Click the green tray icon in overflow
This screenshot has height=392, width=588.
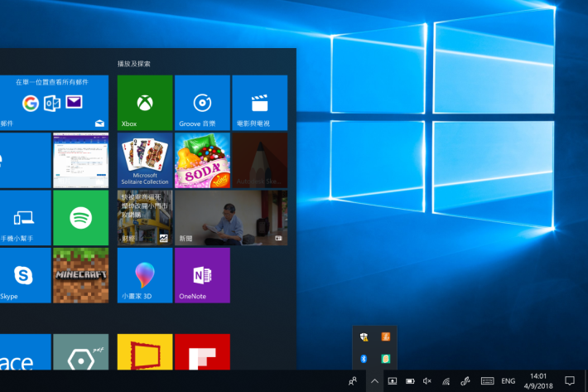(385, 359)
